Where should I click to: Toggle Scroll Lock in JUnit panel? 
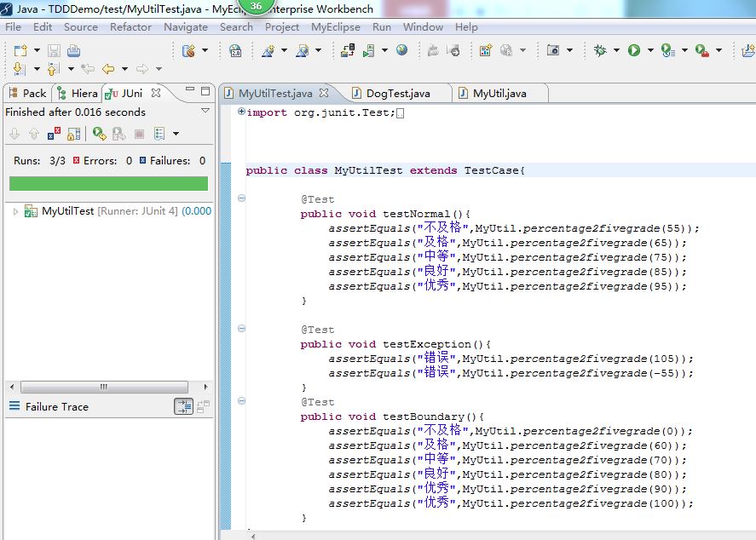coord(74,134)
